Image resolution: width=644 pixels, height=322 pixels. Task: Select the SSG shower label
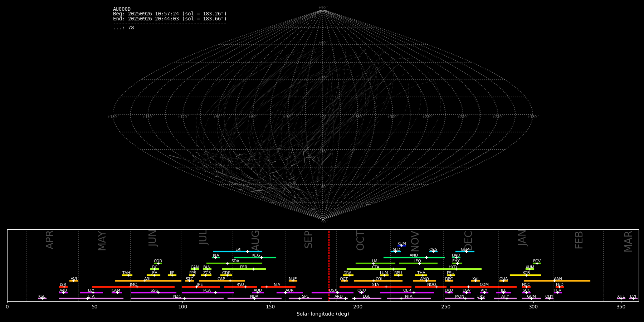(154, 291)
